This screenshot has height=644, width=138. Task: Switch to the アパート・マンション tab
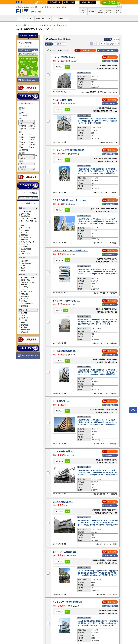25,18
